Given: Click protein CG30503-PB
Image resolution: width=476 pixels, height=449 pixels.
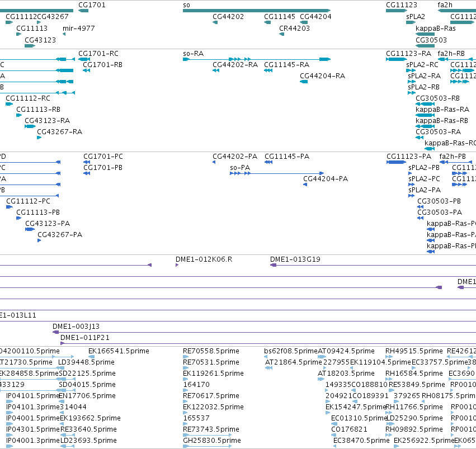Looking at the screenshot, I should tap(439, 201).
